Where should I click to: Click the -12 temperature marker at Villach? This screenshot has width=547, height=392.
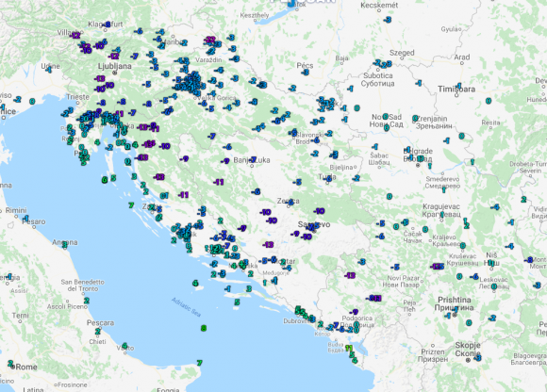point(75,35)
